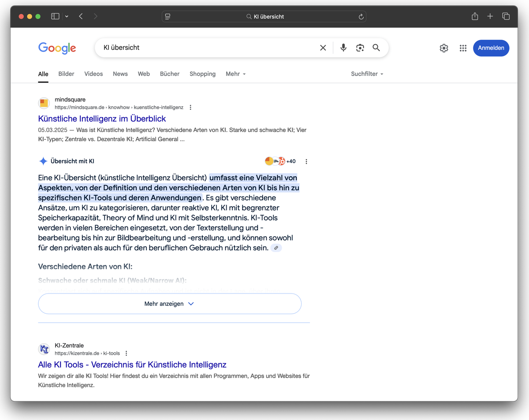Image resolution: width=529 pixels, height=420 pixels.
Task: Show tab overview icon
Action: [x=506, y=16]
